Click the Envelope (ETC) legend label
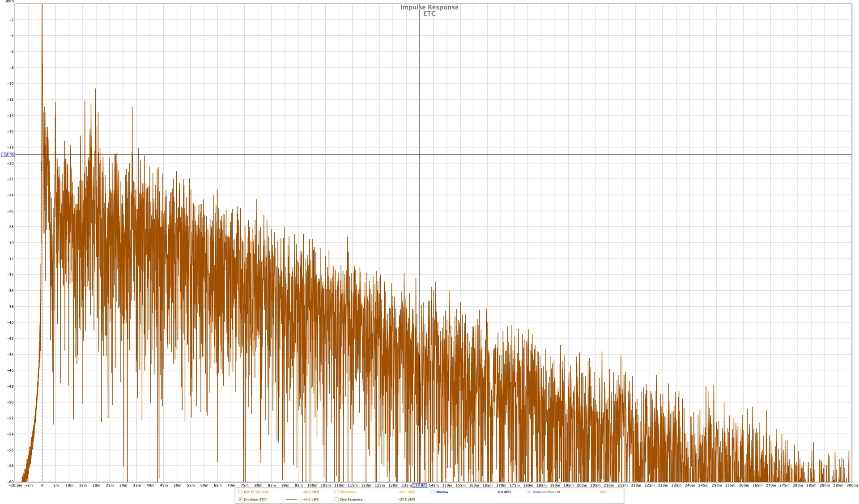Viewport: 859px width, 504px height. point(255,500)
